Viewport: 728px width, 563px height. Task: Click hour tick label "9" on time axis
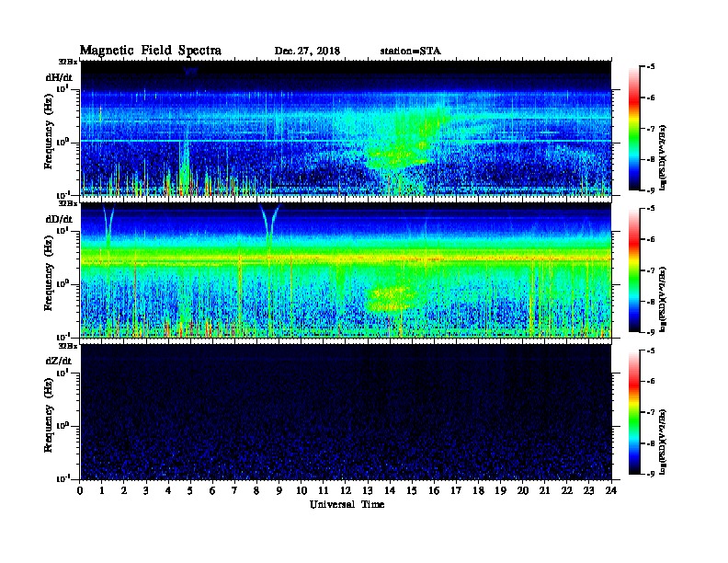tap(279, 490)
